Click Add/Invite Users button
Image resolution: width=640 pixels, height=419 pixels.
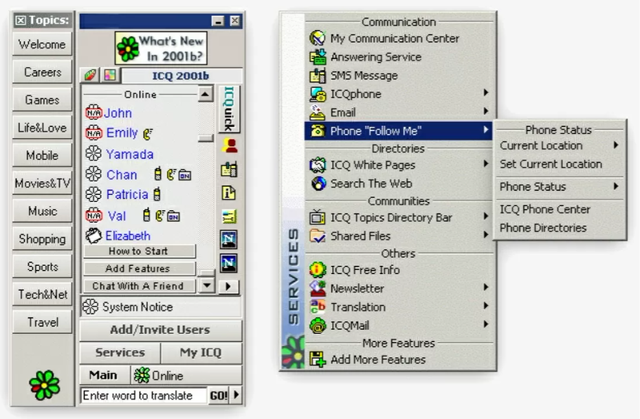pos(160,330)
